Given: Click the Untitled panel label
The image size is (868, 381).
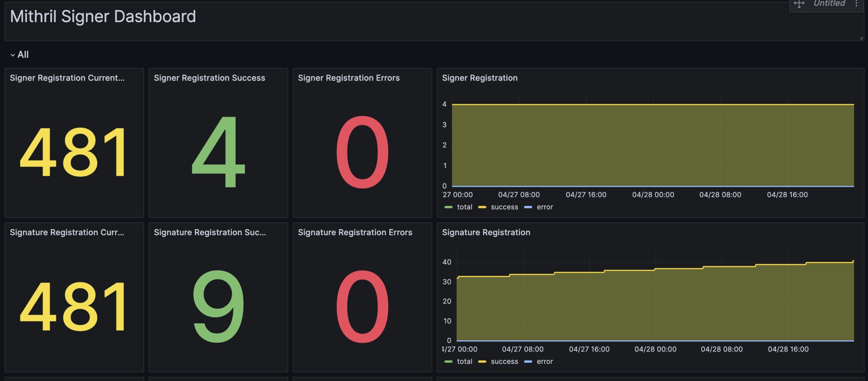Looking at the screenshot, I should coord(829,4).
